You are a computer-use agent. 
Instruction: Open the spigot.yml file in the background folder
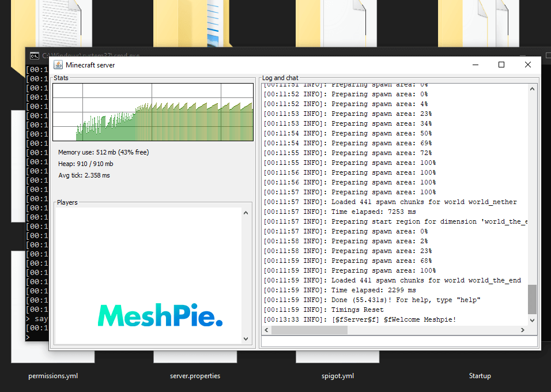338,376
